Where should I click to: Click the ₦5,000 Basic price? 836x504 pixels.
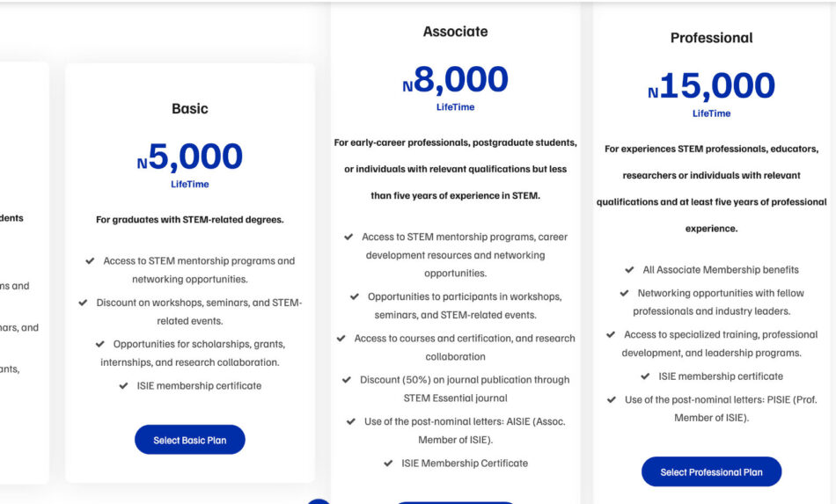point(190,157)
